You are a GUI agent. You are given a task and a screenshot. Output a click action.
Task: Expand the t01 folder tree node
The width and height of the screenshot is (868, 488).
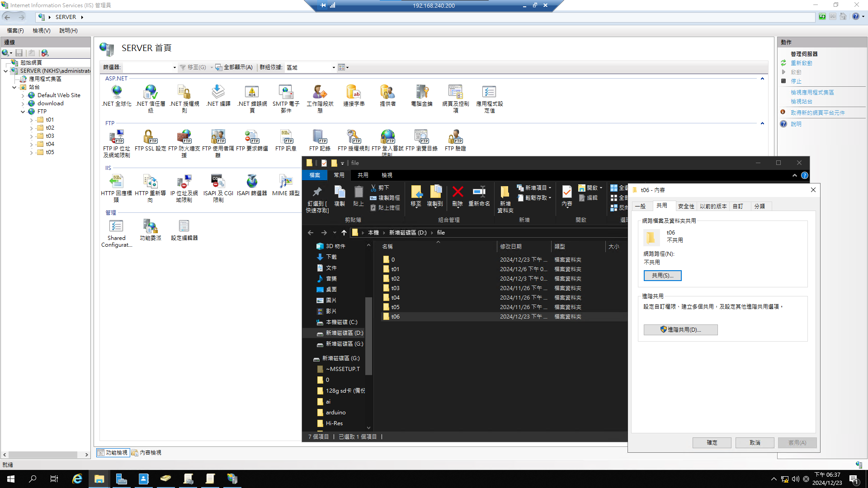(31, 120)
